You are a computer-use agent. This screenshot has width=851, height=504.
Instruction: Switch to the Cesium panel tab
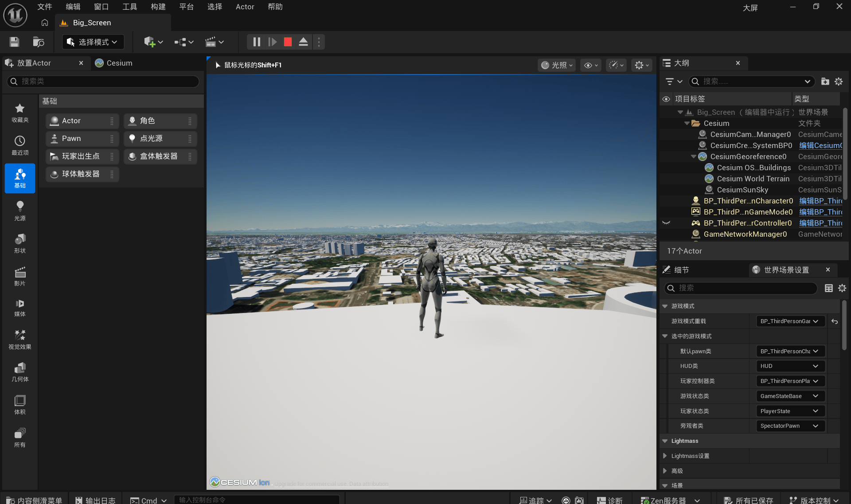(x=114, y=63)
